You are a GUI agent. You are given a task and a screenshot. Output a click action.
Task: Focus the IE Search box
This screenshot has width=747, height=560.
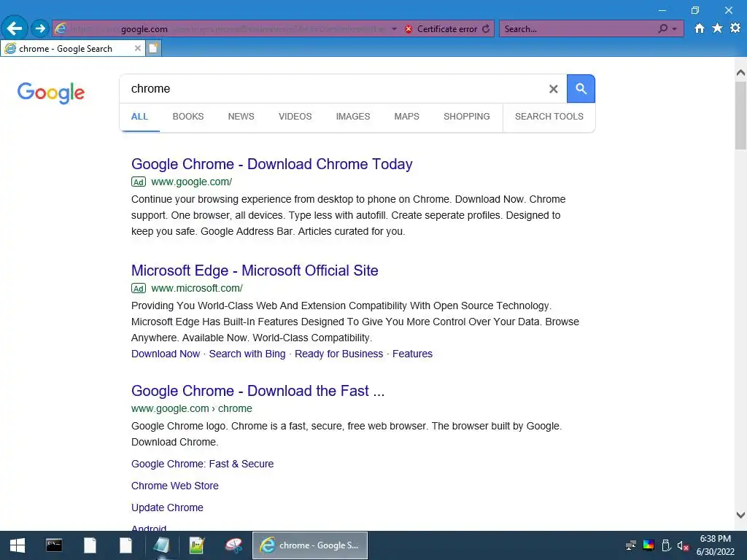(x=578, y=29)
